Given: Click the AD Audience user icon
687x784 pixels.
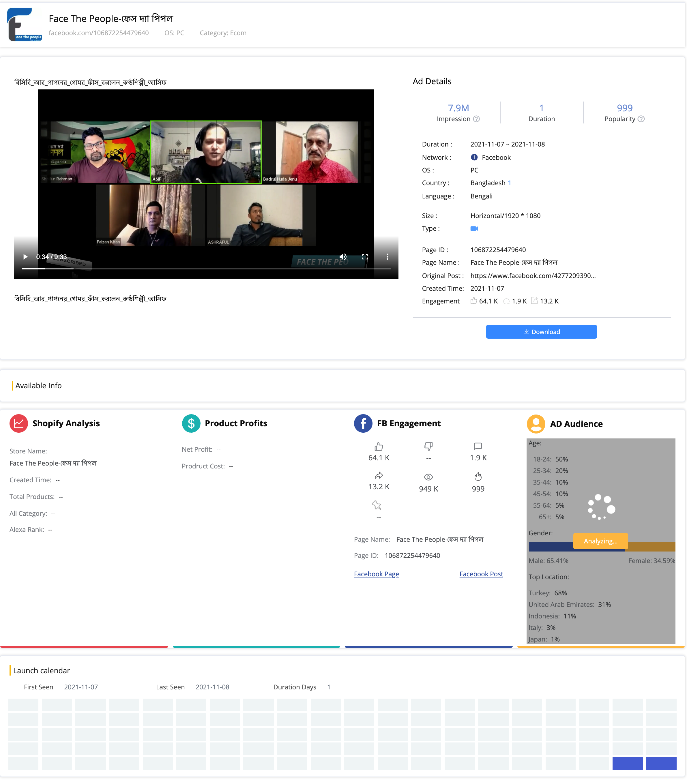Looking at the screenshot, I should pyautogui.click(x=536, y=423).
